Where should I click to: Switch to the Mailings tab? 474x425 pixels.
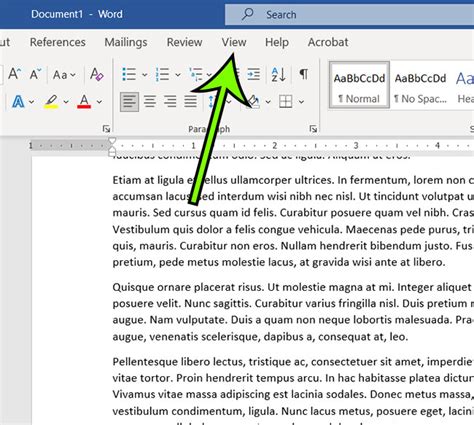pyautogui.click(x=126, y=42)
